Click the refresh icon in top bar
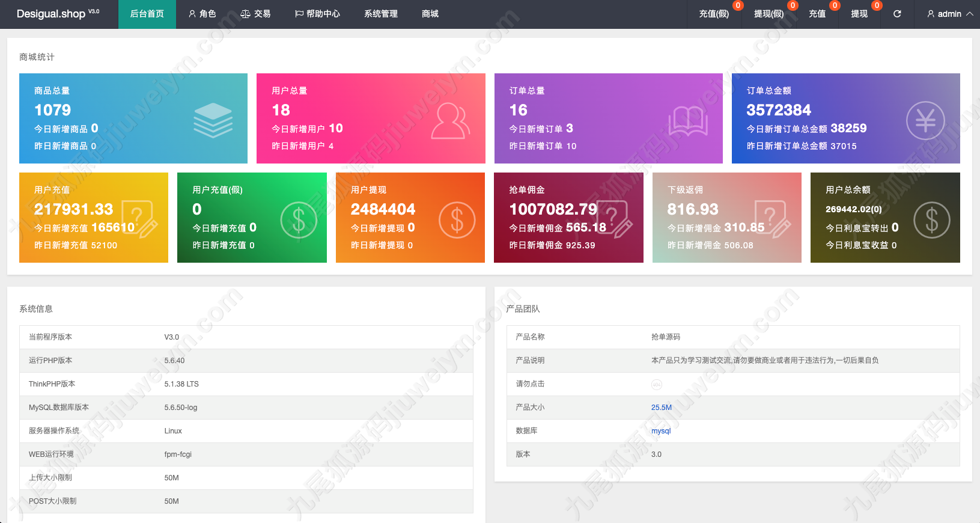 point(897,14)
